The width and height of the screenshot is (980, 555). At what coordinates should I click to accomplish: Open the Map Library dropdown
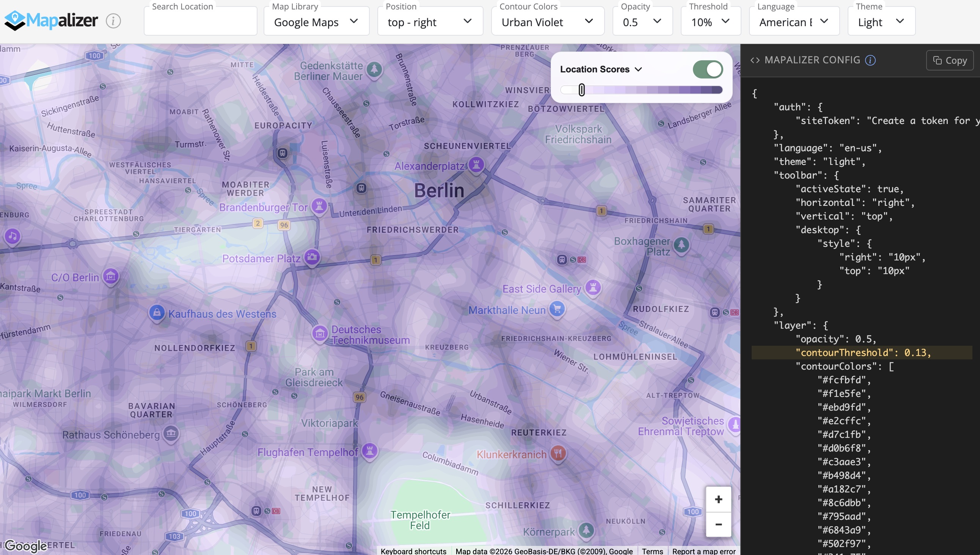[317, 22]
